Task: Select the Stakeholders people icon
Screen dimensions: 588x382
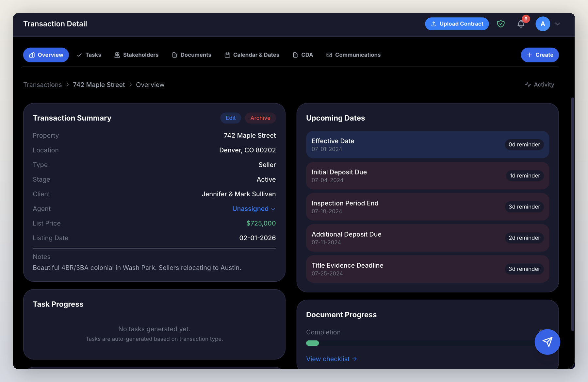Action: pos(117,55)
